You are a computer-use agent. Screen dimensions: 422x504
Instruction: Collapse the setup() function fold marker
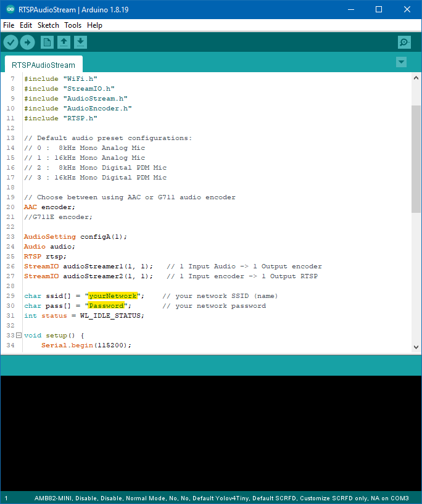[19, 336]
